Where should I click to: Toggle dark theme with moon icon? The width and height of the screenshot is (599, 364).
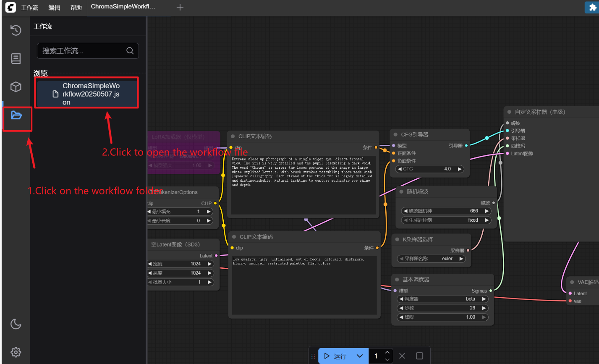point(16,324)
